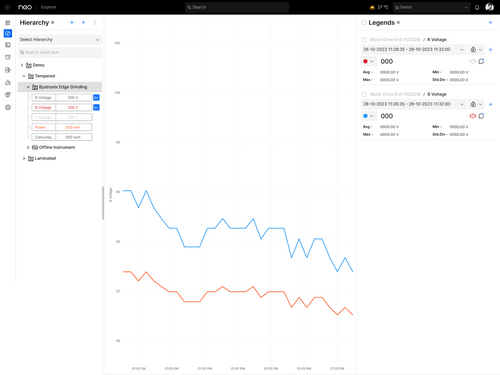The image size is (500, 375).
Task: Open the Select Hierarchy dropdown
Action: click(60, 39)
